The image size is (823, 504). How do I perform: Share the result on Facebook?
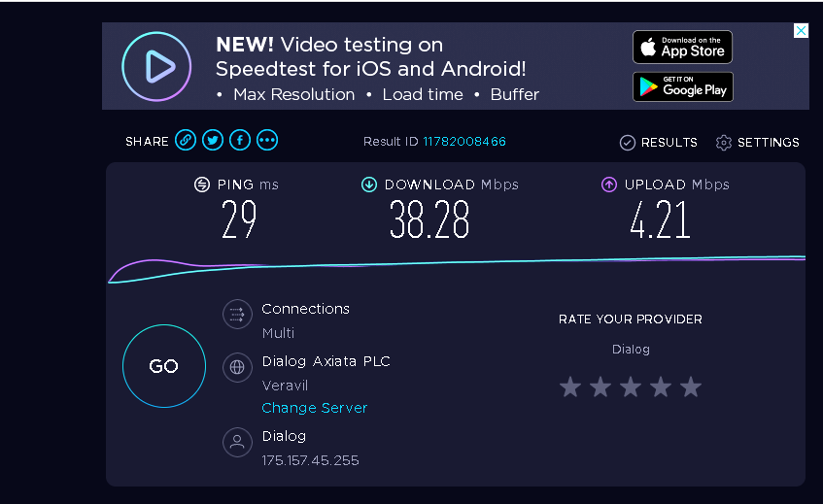240,140
